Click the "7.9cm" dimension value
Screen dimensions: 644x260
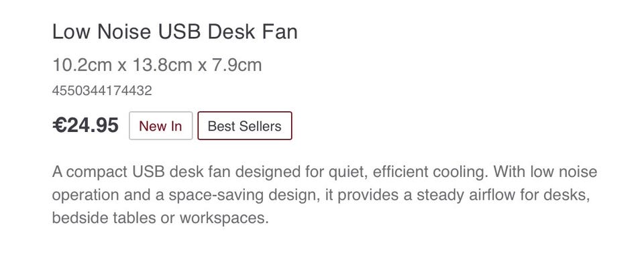(237, 65)
